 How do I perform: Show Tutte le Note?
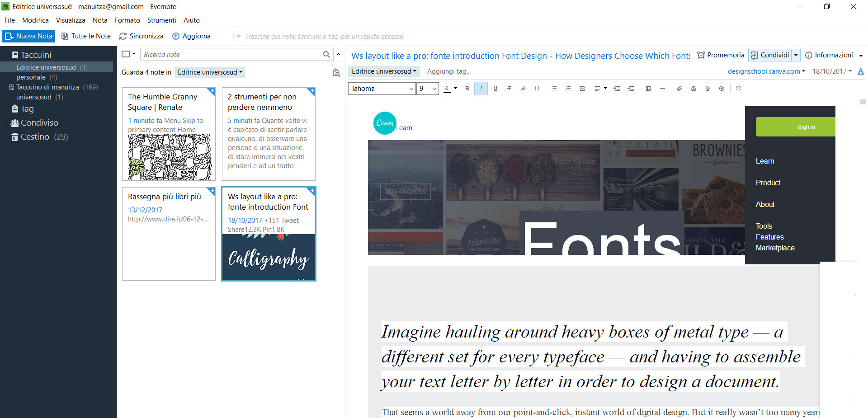pos(86,36)
